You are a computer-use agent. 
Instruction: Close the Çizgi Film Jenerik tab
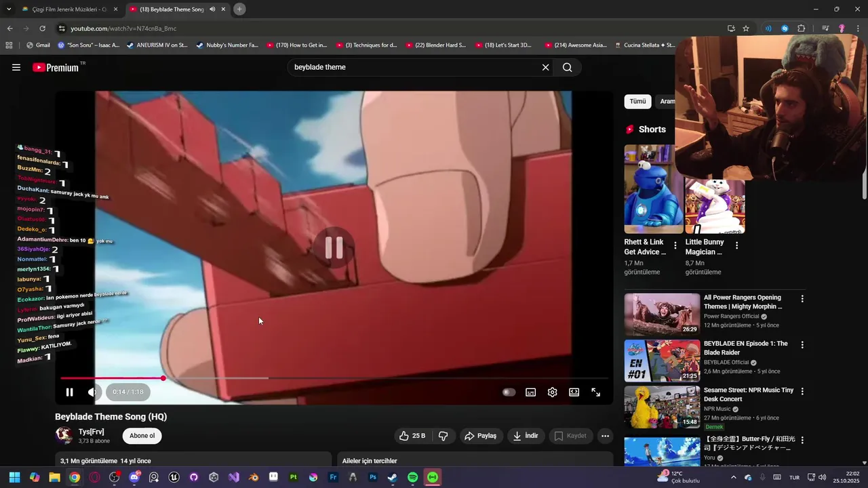click(115, 9)
